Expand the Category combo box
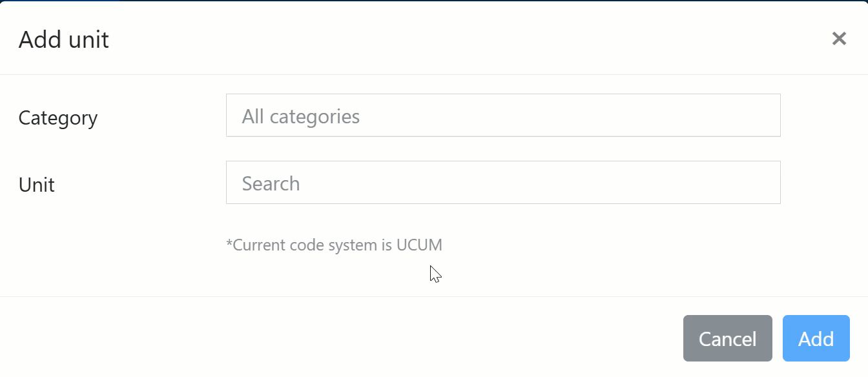This screenshot has height=377, width=868. (503, 116)
